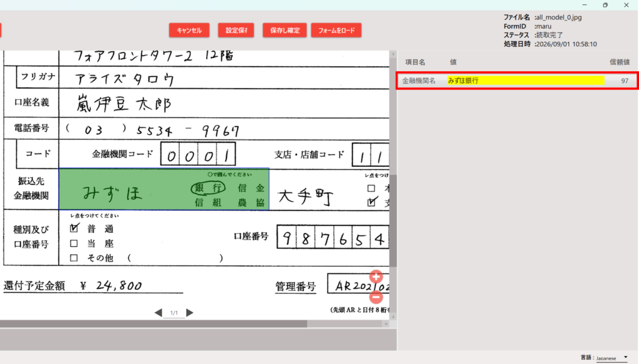Click the 信頼値 column header
The image size is (639, 364).
tap(620, 62)
